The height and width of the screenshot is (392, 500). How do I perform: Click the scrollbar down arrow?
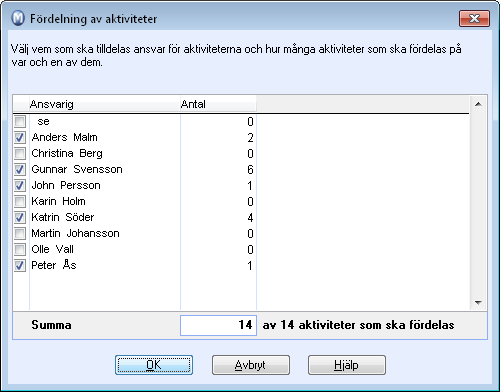click(478, 303)
